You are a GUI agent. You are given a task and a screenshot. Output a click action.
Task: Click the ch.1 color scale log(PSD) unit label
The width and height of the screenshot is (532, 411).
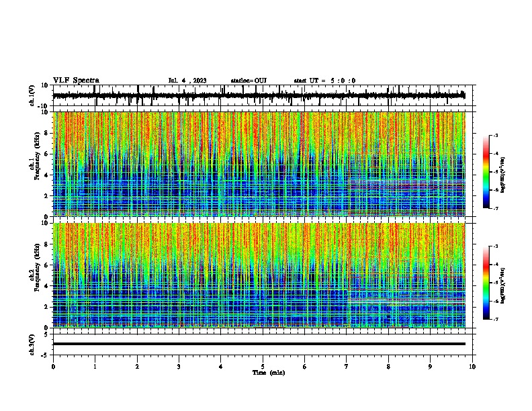tap(503, 175)
